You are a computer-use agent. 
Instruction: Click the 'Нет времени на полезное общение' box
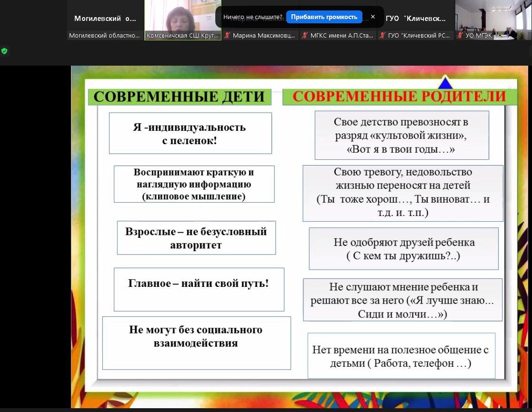401,356
